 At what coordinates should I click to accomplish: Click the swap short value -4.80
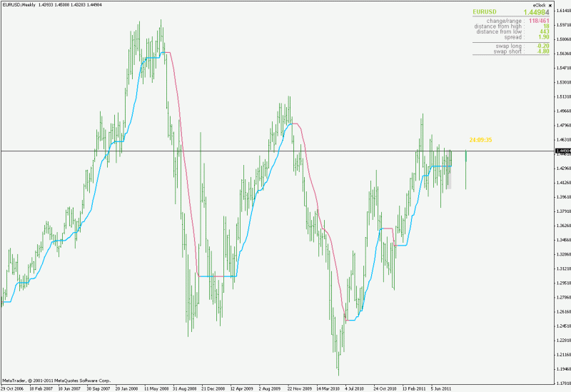(x=543, y=51)
